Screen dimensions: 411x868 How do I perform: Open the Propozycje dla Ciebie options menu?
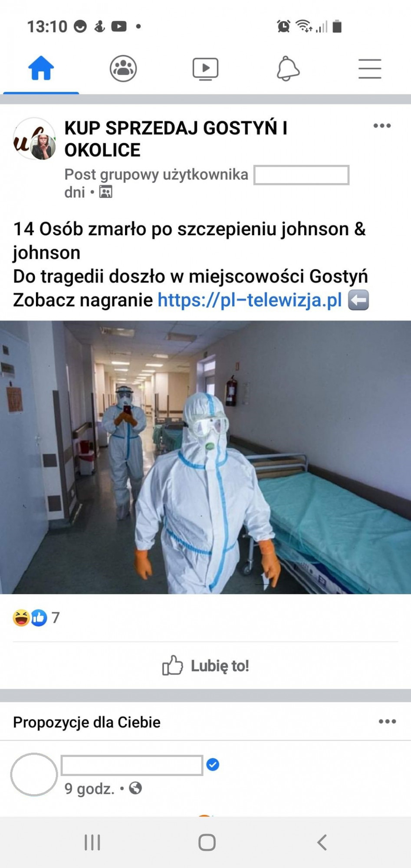pos(387,722)
